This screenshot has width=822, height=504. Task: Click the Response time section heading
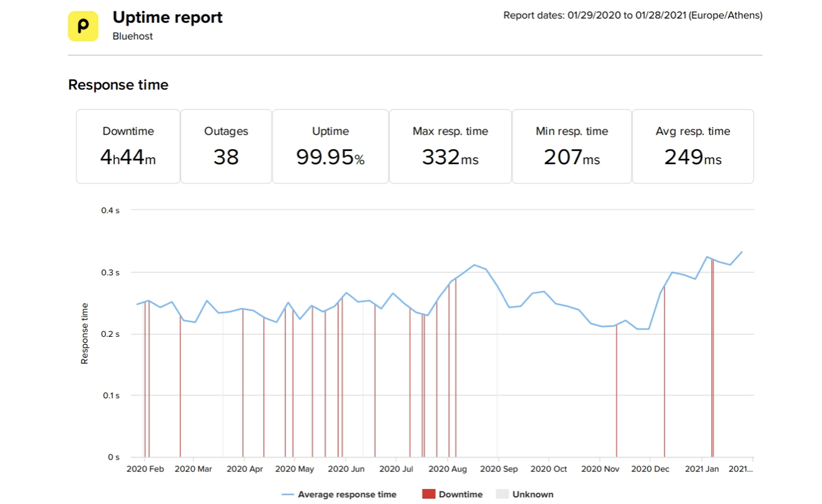pyautogui.click(x=118, y=85)
